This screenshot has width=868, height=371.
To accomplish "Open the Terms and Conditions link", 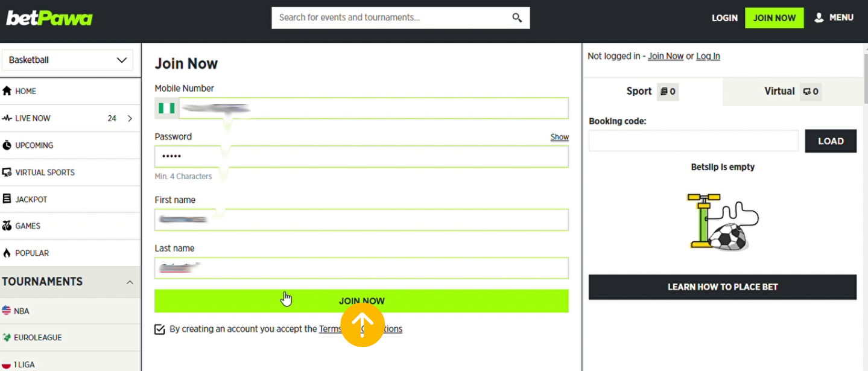I will [x=361, y=329].
